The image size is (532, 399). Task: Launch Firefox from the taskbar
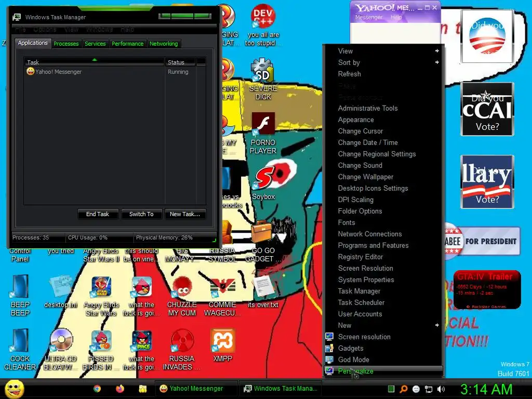click(x=120, y=389)
